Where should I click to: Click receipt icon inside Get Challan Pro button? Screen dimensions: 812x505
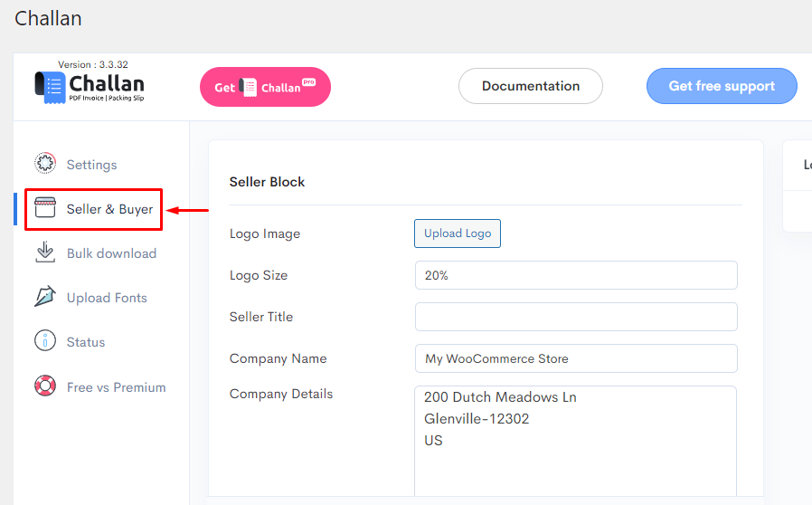click(x=248, y=87)
